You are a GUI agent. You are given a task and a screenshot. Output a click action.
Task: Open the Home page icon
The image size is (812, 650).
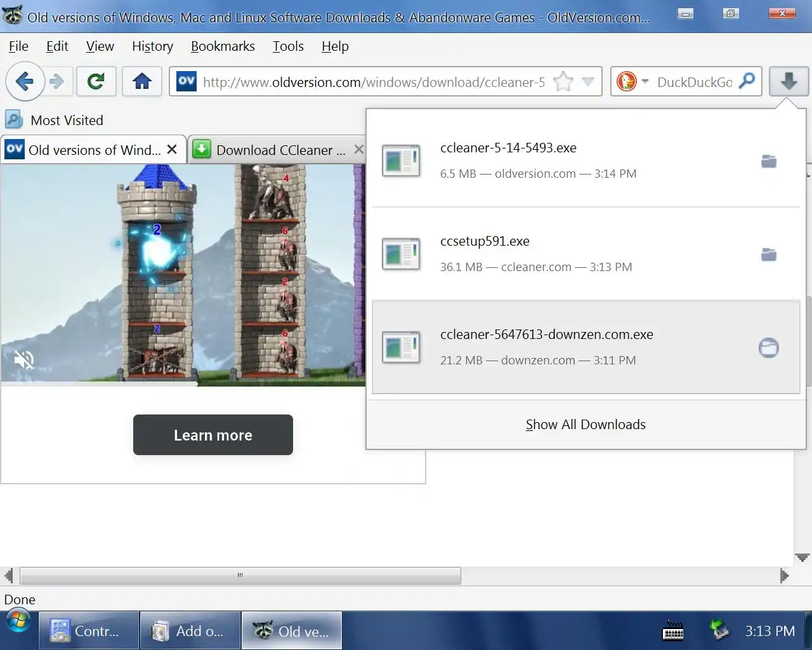click(142, 81)
